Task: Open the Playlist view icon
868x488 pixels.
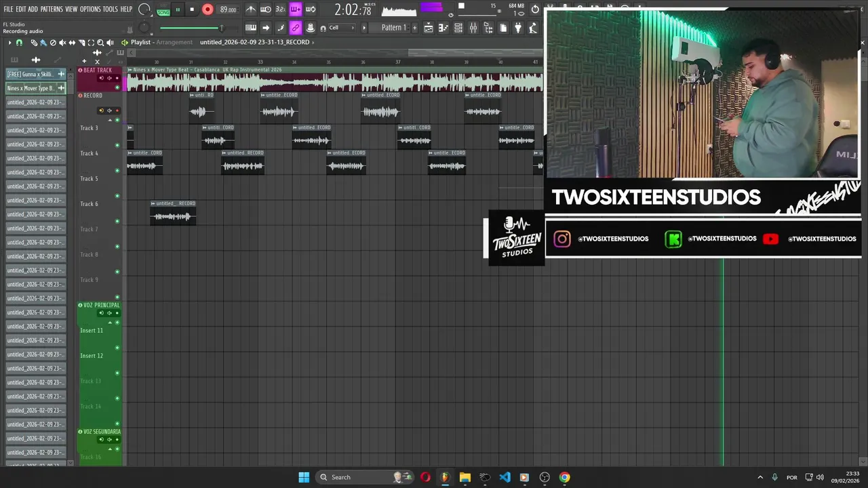Action: click(x=429, y=28)
